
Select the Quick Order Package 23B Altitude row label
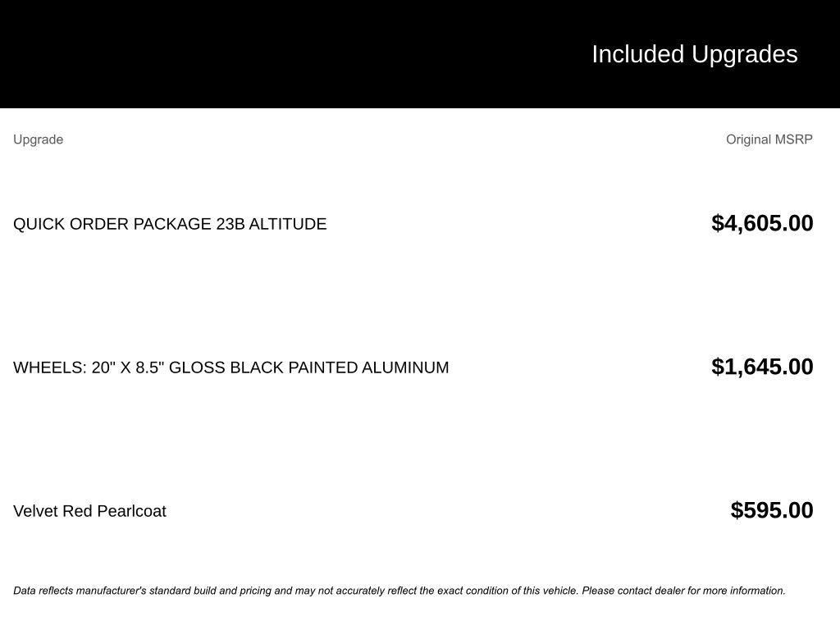(170, 224)
